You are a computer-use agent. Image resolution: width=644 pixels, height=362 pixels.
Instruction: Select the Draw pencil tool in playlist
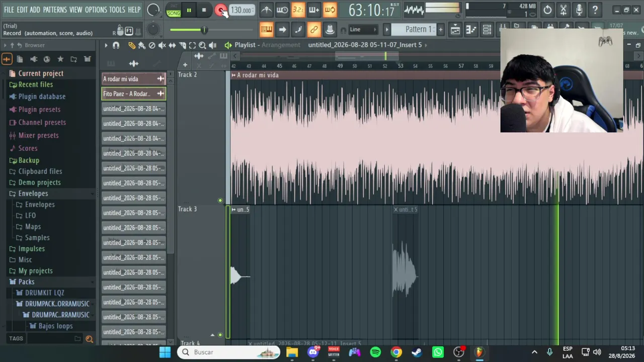click(132, 45)
